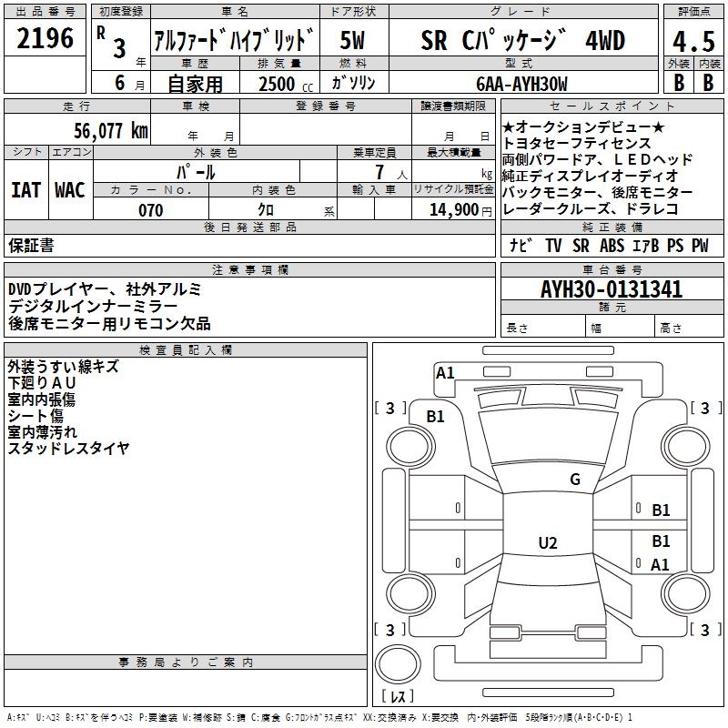Select the 2500 cc displacement value
The width and height of the screenshot is (728, 728).
tap(281, 84)
